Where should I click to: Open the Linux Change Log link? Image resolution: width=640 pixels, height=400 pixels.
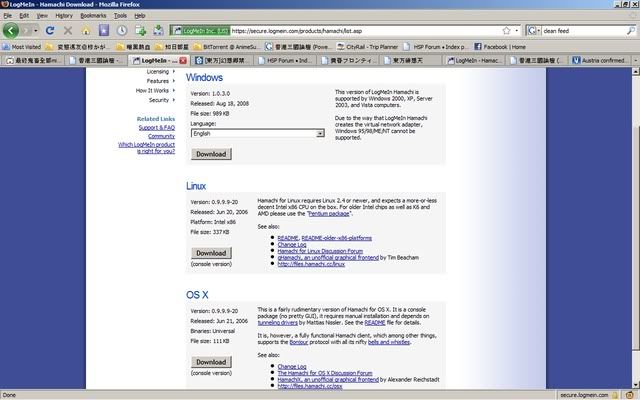pos(292,243)
